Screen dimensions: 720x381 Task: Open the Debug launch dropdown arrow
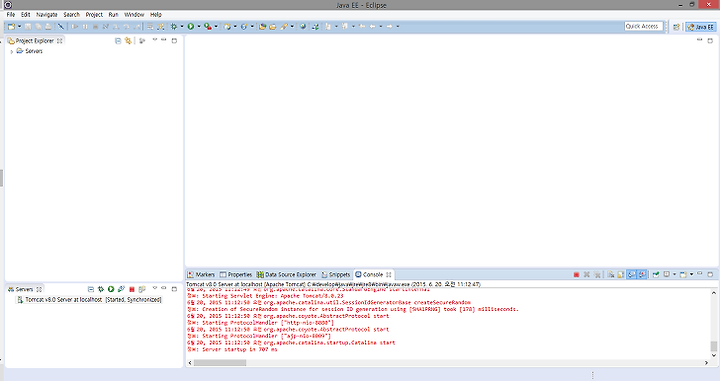pos(182,27)
